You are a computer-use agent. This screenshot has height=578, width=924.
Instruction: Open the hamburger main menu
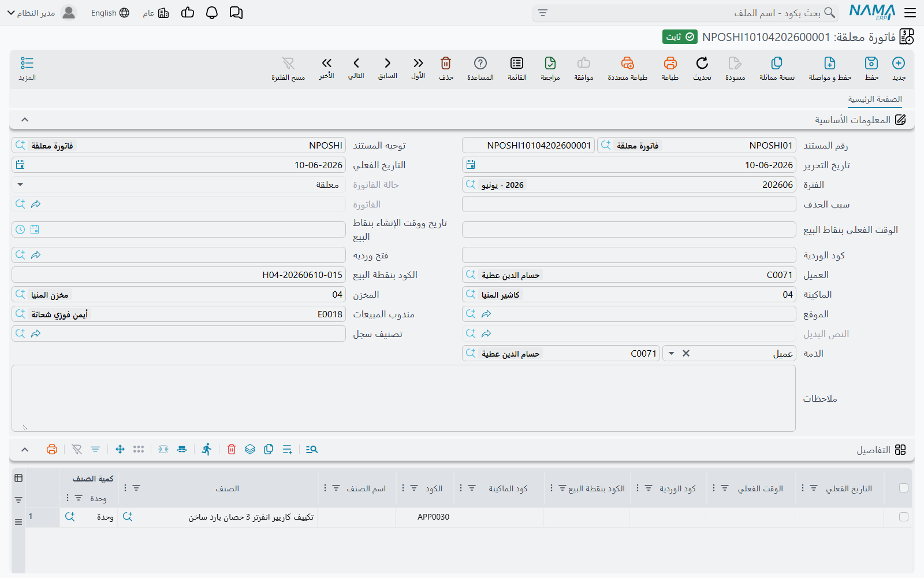(x=910, y=13)
